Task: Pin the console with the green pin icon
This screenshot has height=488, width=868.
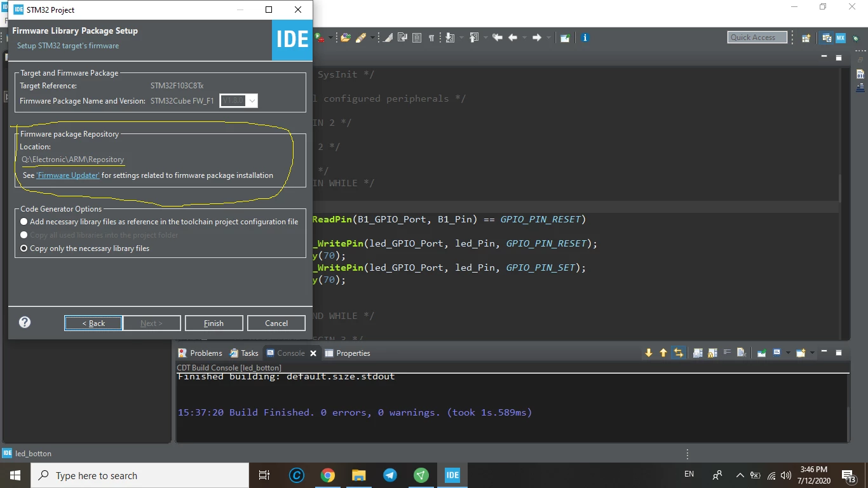Action: (761, 353)
